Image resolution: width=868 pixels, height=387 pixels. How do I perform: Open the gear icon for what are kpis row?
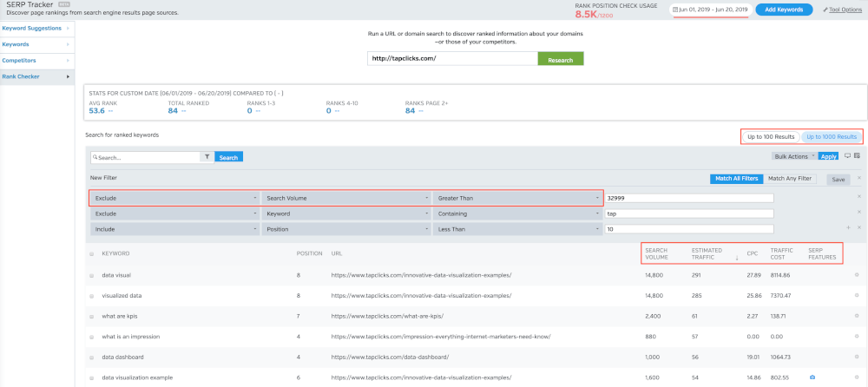[857, 316]
